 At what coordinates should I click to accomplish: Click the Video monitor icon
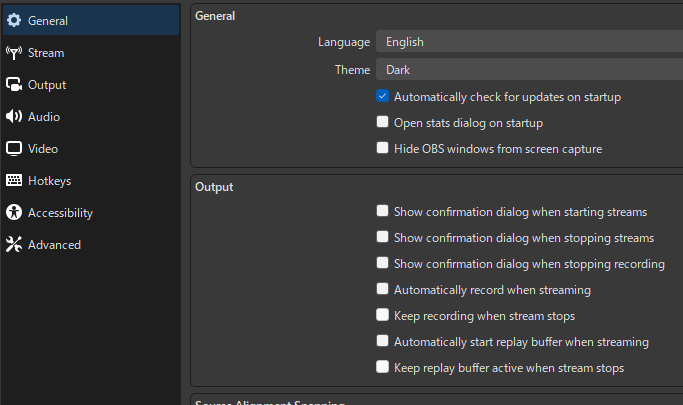point(14,149)
